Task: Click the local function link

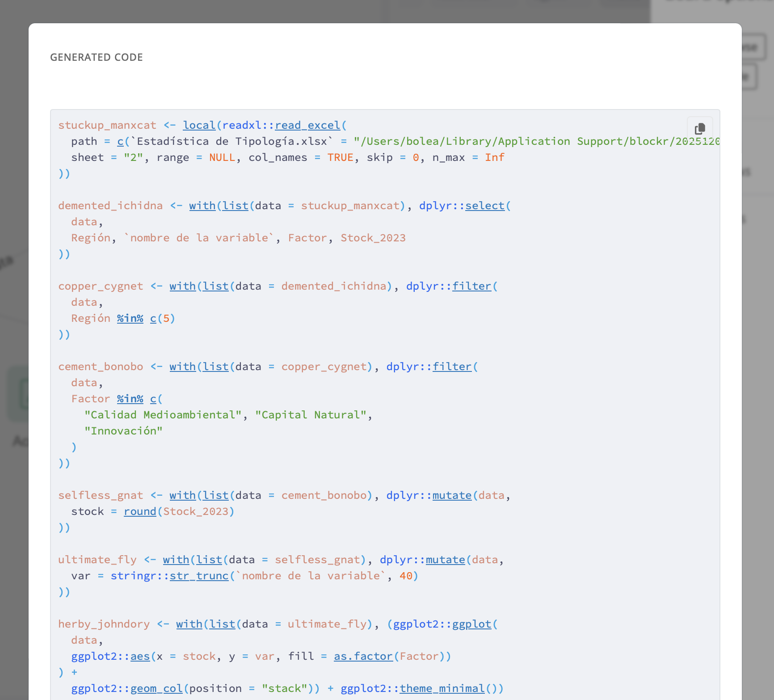Action: click(199, 125)
